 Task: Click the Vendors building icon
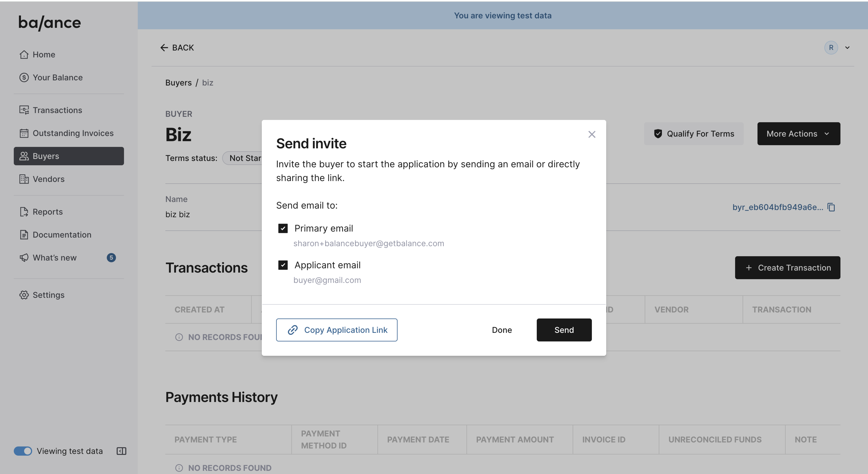pos(24,179)
